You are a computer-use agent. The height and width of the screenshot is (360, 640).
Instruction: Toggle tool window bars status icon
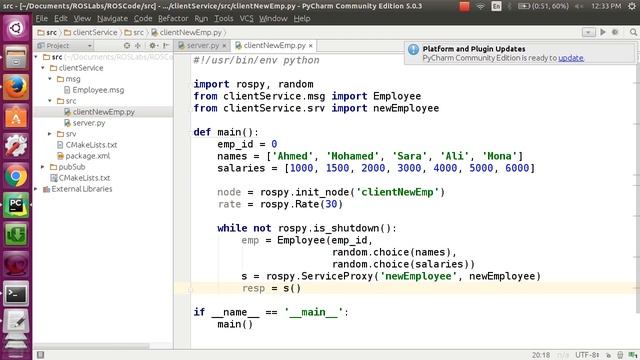40,355
